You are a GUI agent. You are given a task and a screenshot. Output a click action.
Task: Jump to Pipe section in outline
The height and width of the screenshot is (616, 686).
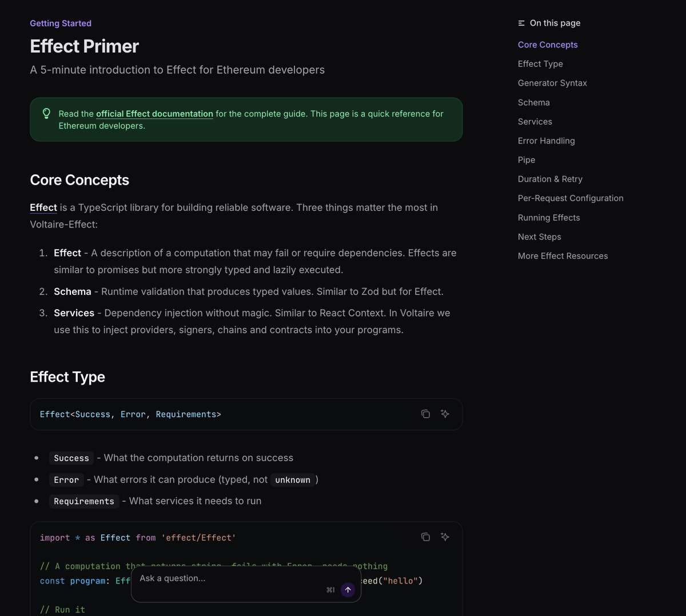(527, 160)
